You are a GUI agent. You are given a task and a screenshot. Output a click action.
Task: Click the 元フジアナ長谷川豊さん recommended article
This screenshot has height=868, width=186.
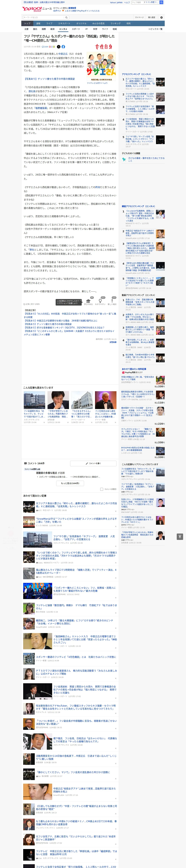point(76,505)
